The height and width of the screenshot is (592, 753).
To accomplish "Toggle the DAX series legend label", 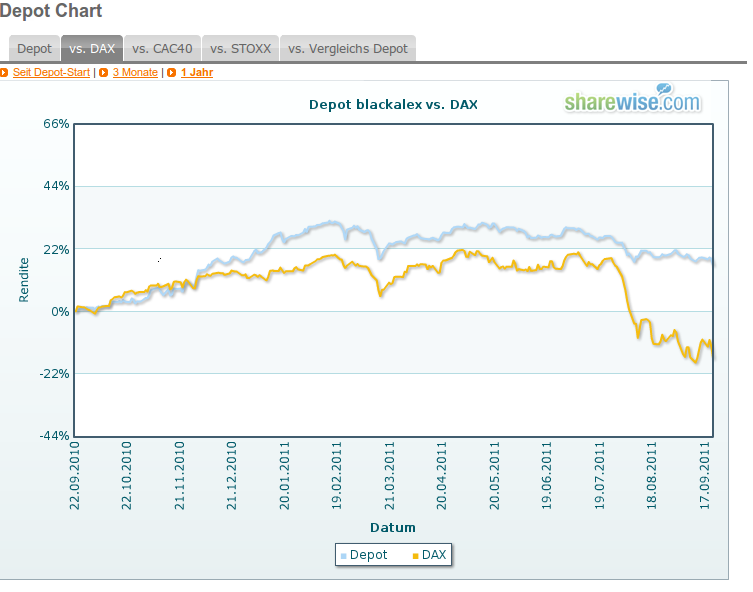I will tap(435, 554).
